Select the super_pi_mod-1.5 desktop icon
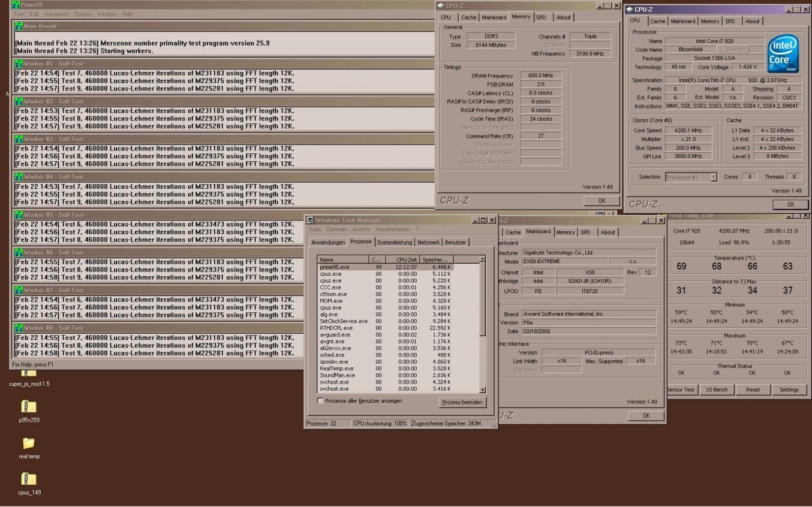The image size is (812, 507). tap(29, 373)
